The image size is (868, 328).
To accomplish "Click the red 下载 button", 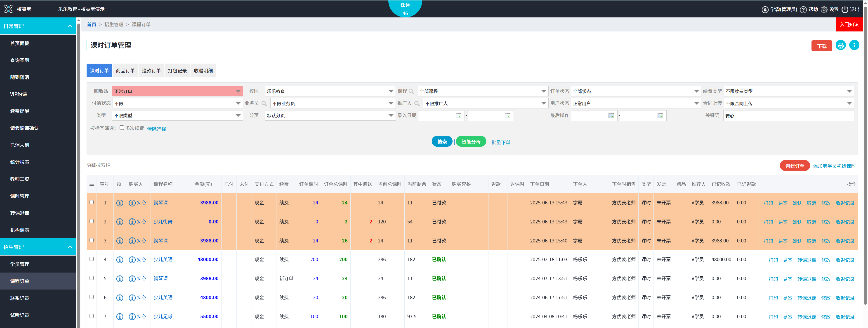I will point(821,46).
